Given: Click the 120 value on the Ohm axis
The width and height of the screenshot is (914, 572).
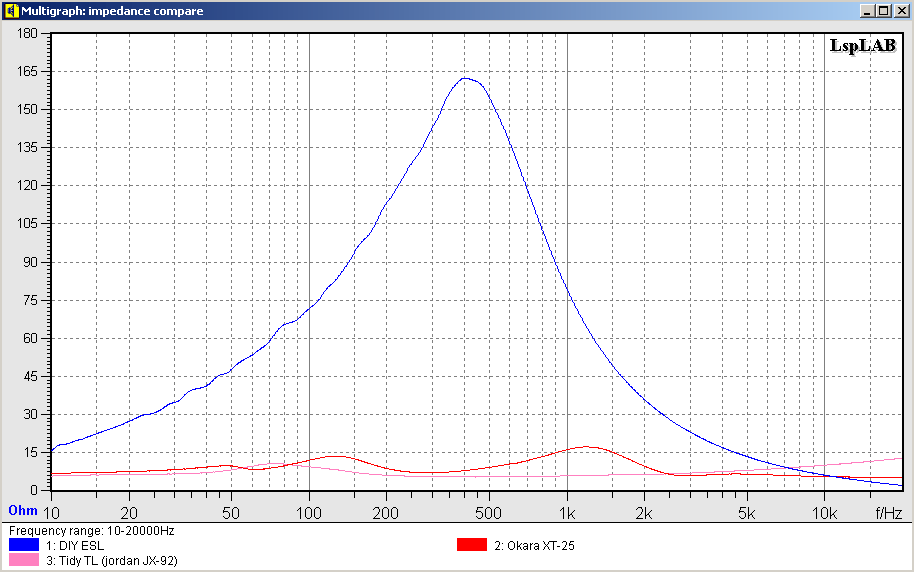Looking at the screenshot, I should coord(27,185).
